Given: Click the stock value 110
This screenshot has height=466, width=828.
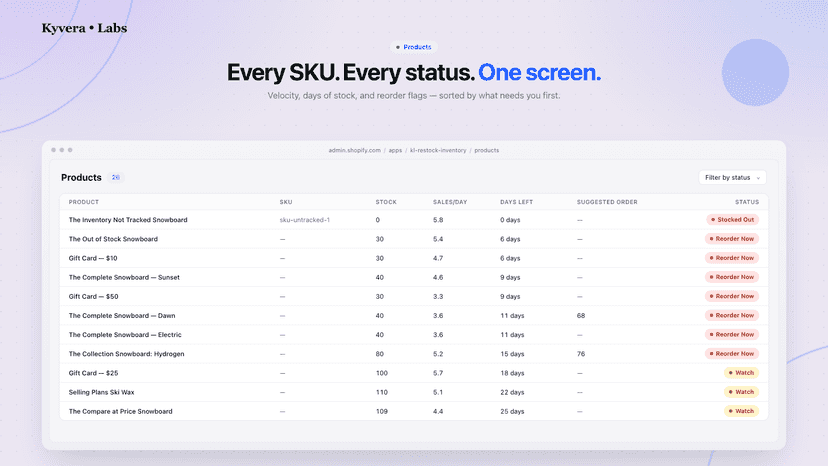Looking at the screenshot, I should pyautogui.click(x=382, y=392).
